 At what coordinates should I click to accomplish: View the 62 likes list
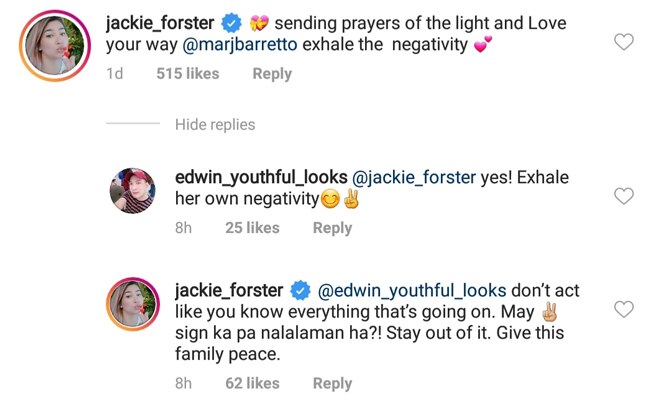pos(252,384)
